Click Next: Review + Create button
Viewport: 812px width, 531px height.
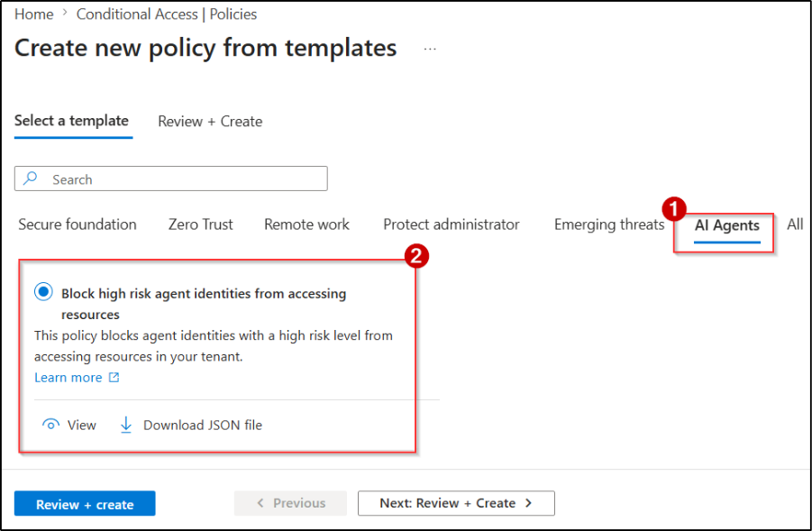(x=456, y=504)
